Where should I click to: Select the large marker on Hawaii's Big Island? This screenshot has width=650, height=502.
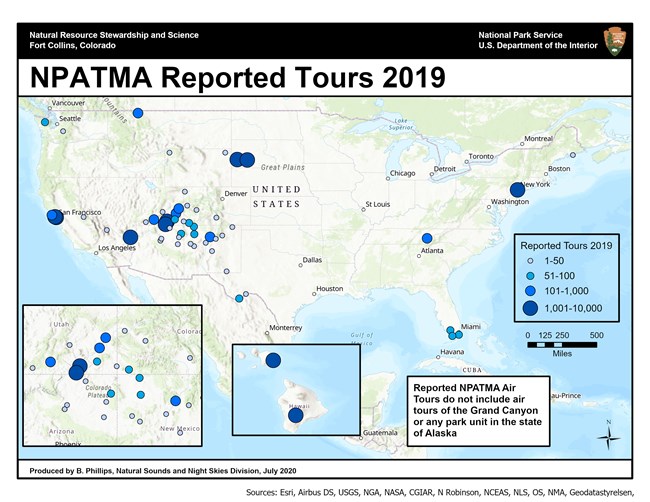coord(296,415)
